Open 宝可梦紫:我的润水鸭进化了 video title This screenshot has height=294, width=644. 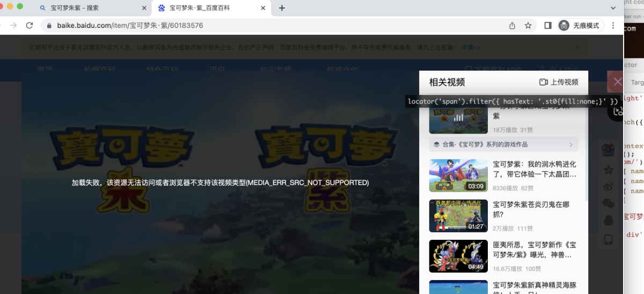[x=535, y=170]
